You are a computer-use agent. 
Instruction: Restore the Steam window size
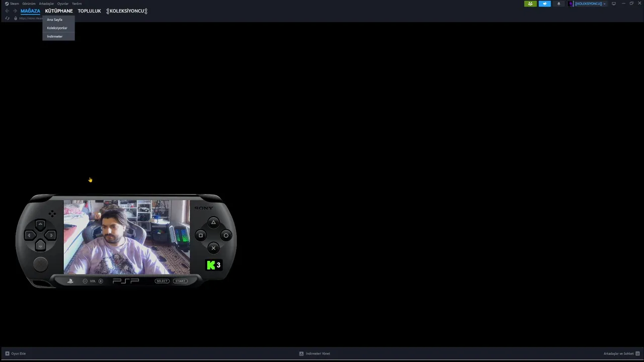pos(631,4)
